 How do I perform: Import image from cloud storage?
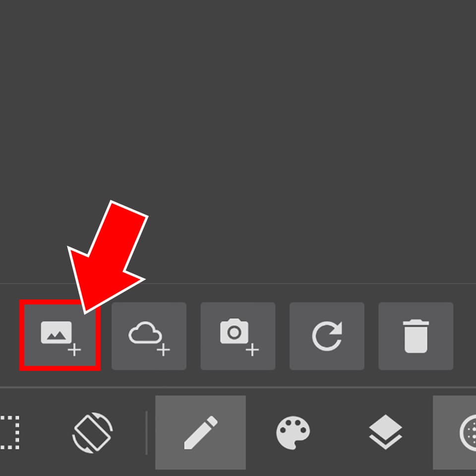click(149, 336)
